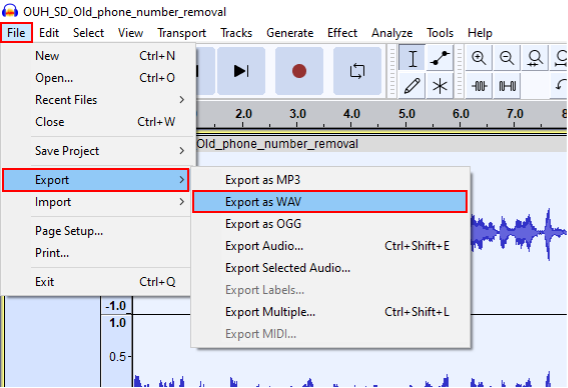Select Export Multiple... option

click(x=330, y=312)
